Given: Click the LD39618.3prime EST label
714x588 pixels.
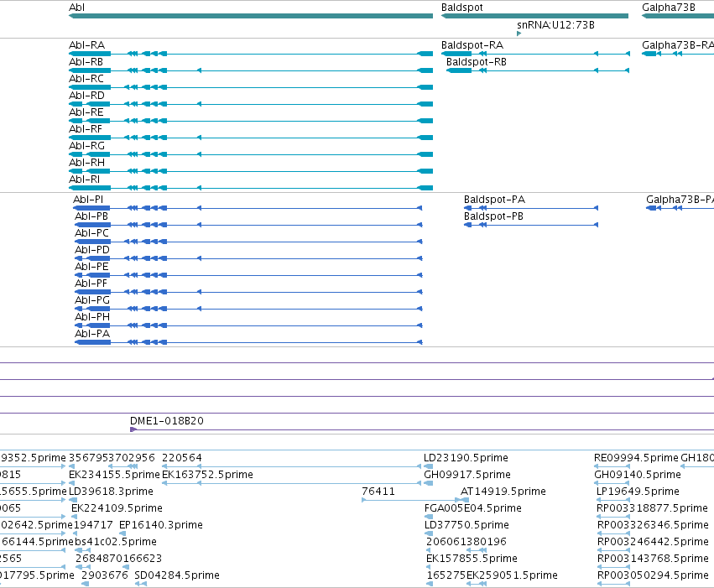Looking at the screenshot, I should (x=111, y=492).
